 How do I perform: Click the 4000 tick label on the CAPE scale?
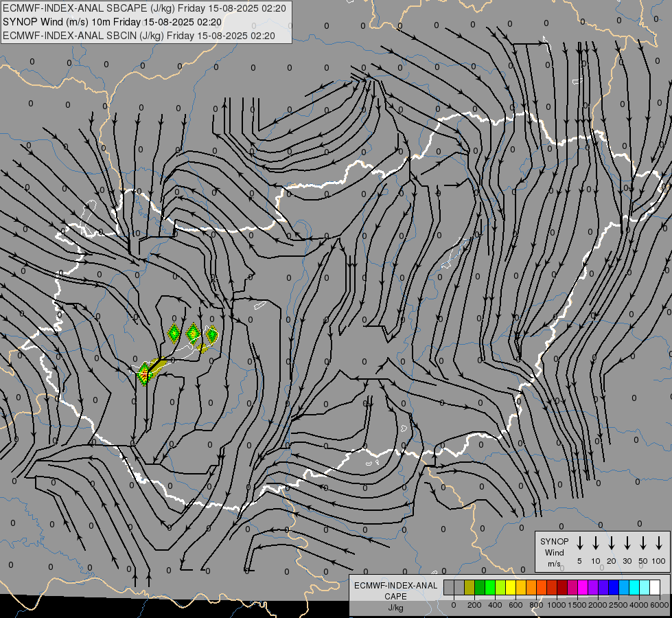tap(639, 605)
